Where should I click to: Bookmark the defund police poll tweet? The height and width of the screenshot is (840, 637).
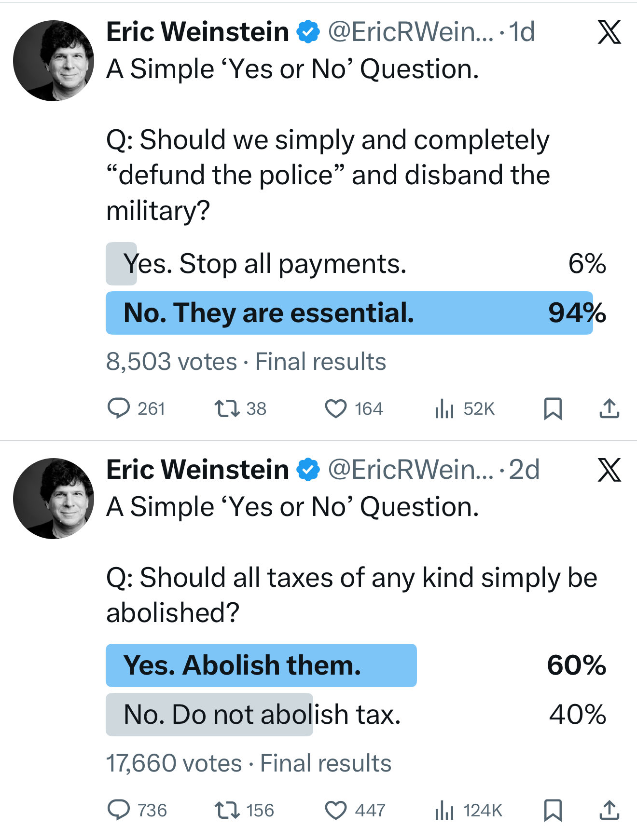coord(553,408)
